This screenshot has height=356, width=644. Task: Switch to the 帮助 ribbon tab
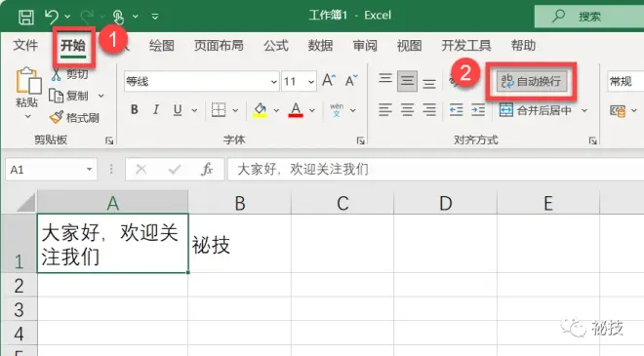click(523, 46)
